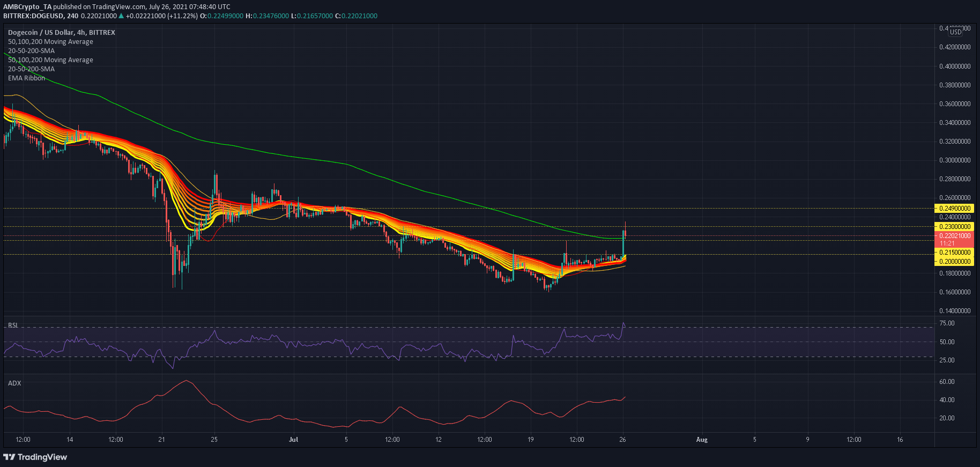Image resolution: width=980 pixels, height=467 pixels.
Task: Click the close value C:0.22021000
Action: click(356, 16)
